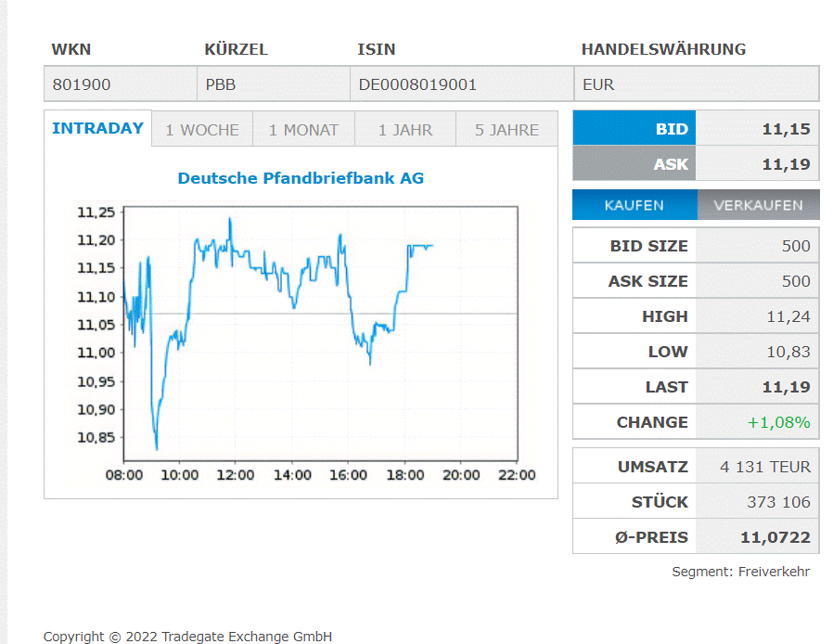
Task: Click the Tradegate Exchange copyright notice
Action: [187, 636]
